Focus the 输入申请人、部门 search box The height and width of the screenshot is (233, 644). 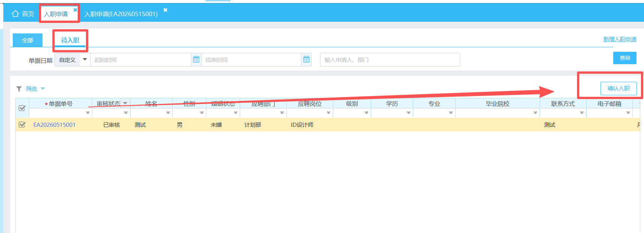coord(390,60)
